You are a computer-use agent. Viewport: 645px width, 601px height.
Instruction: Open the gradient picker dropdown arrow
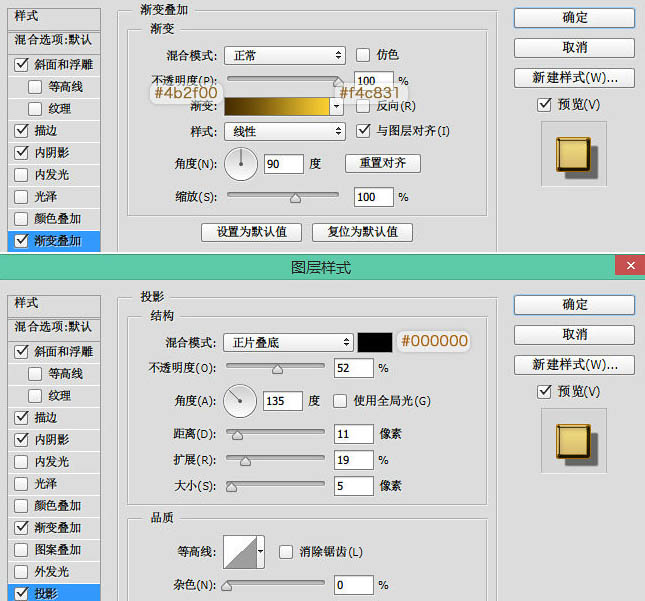coord(336,107)
